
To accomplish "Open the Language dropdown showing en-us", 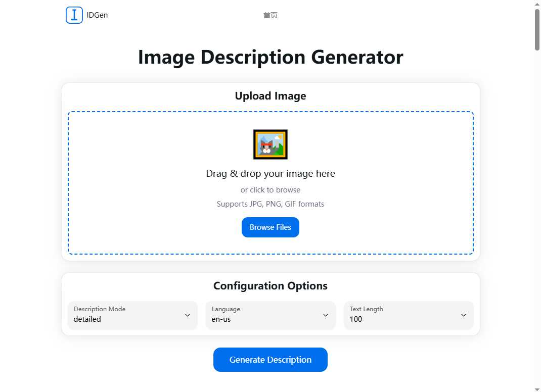I will pos(270,315).
